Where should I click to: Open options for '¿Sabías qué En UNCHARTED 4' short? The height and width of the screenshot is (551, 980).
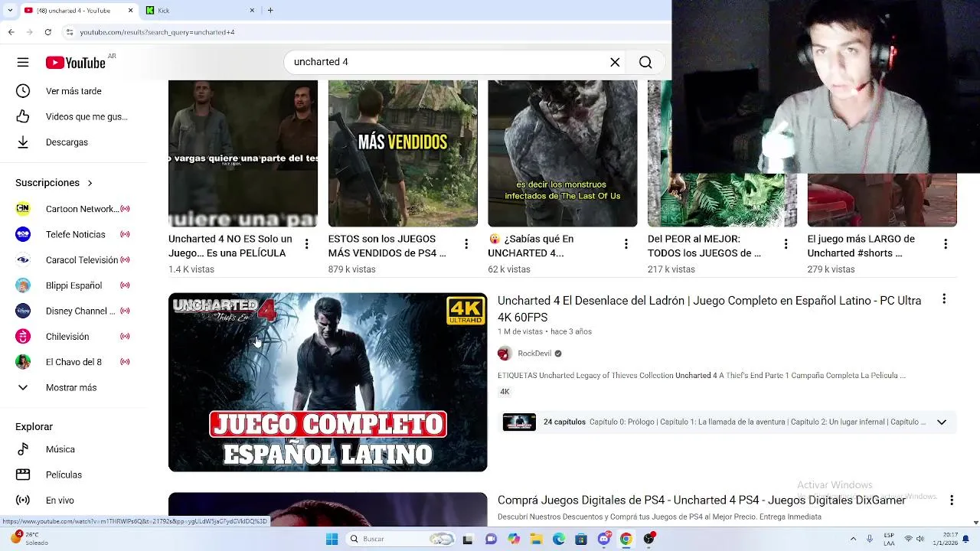[x=626, y=244]
